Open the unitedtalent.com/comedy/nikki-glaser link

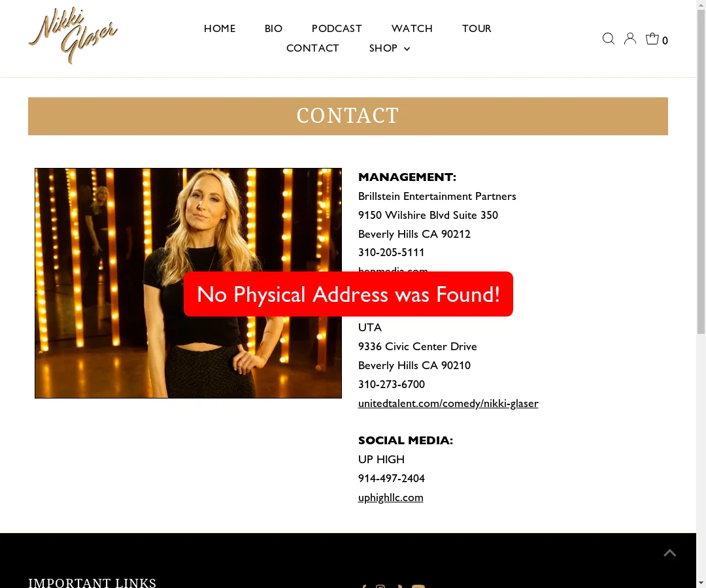click(x=448, y=404)
